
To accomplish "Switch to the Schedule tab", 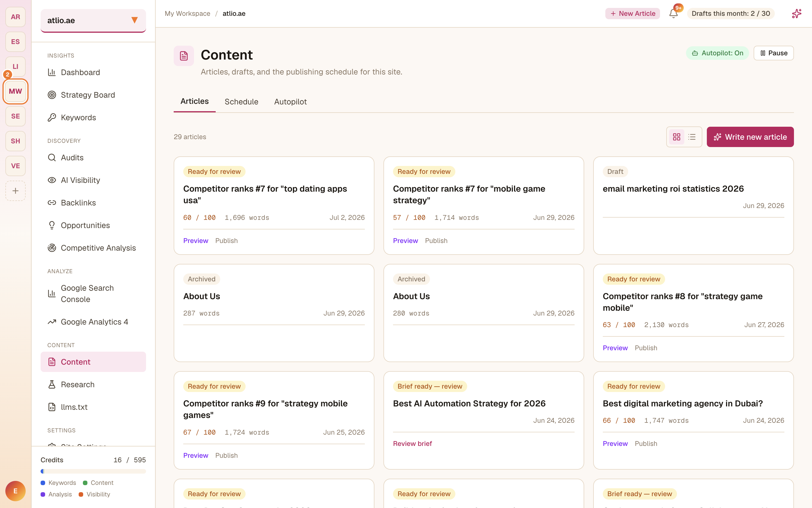I will click(241, 102).
